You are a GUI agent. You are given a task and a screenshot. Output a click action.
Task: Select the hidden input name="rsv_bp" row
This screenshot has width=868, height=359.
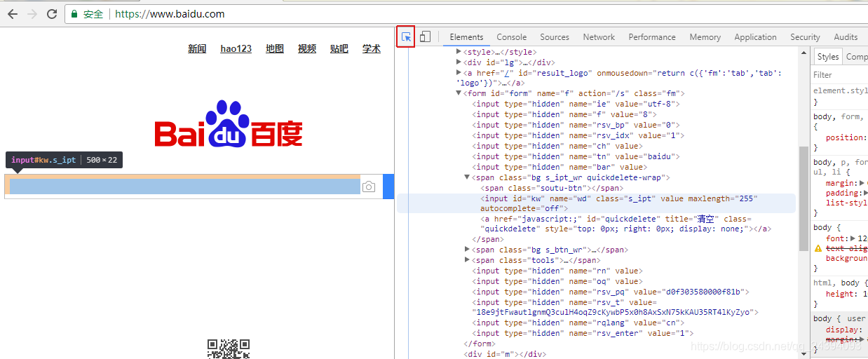coord(576,125)
